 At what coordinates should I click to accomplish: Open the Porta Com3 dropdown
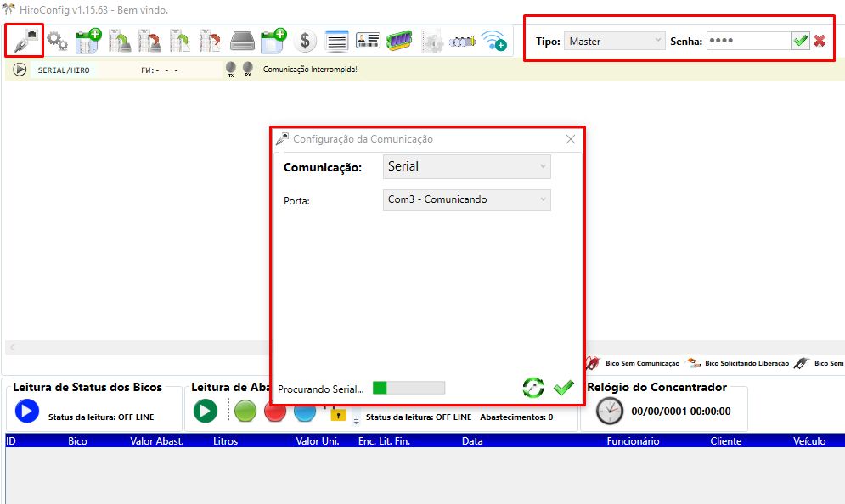(x=466, y=200)
